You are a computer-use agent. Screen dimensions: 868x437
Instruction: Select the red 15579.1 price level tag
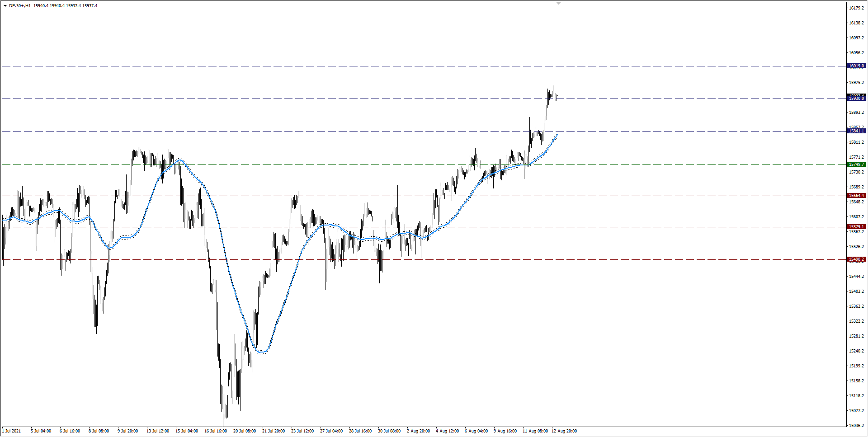click(856, 227)
